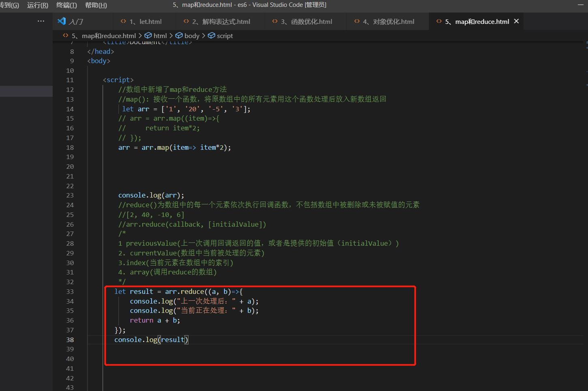Click the selected row in left sidebar
Image resolution: width=588 pixels, height=391 pixels.
tap(26, 91)
